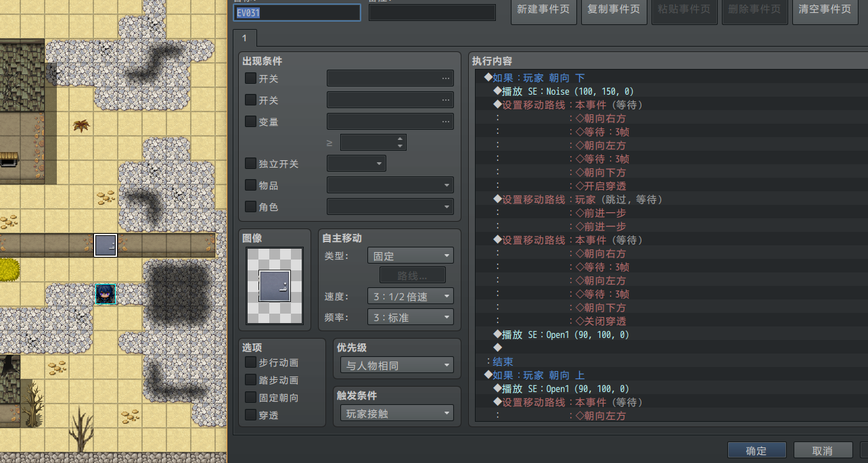This screenshot has width=868, height=463.
Task: Toggle the 步行动画 option
Action: (x=250, y=362)
